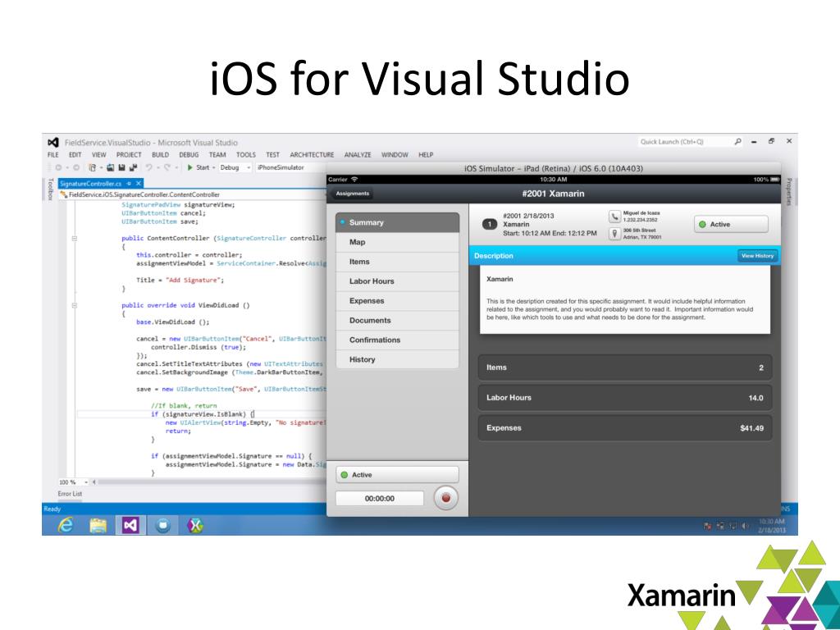Screen dimensions: 840x630
Task: Select Map in the simulator sidebar
Action: coord(398,242)
